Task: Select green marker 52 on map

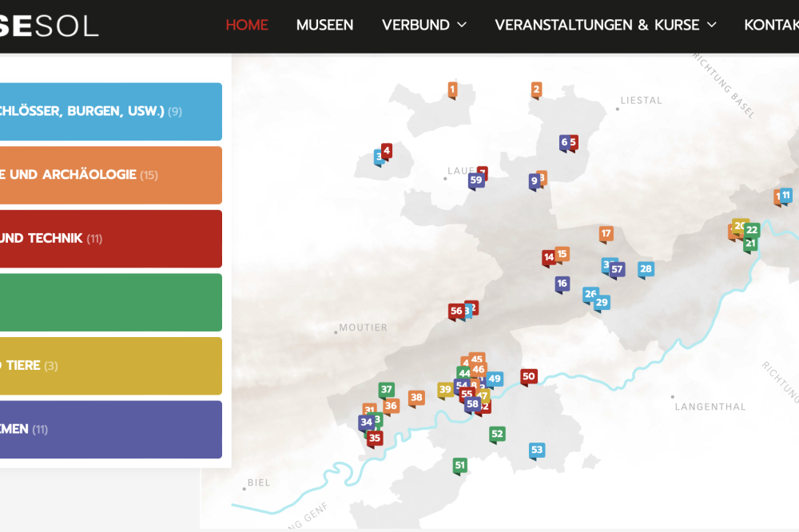Action: click(x=497, y=435)
